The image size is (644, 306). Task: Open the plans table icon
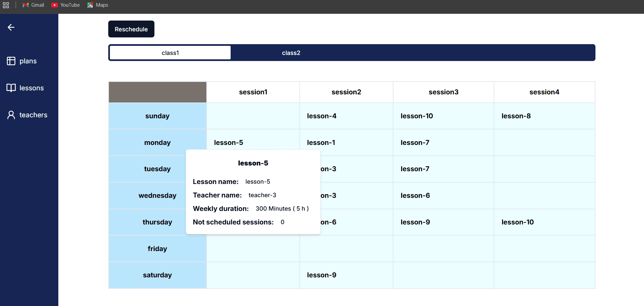tap(11, 61)
